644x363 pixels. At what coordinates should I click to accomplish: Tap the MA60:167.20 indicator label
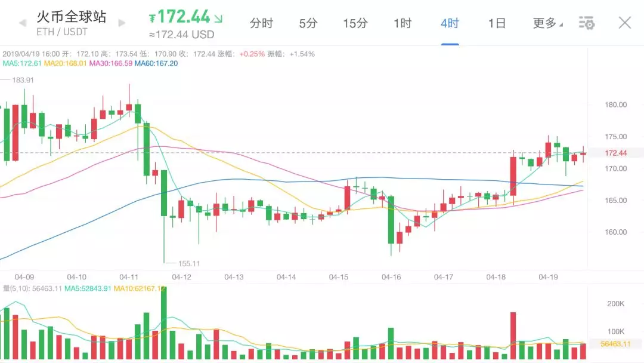pos(156,63)
